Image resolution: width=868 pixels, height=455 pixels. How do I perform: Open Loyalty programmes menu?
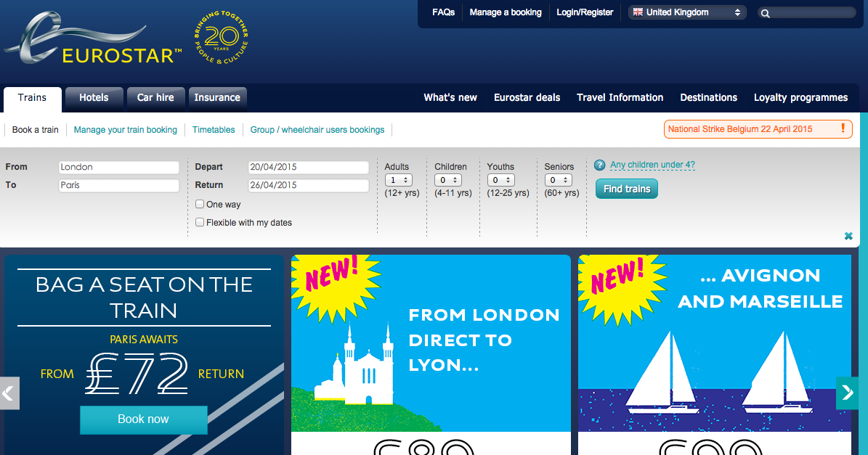coord(800,98)
